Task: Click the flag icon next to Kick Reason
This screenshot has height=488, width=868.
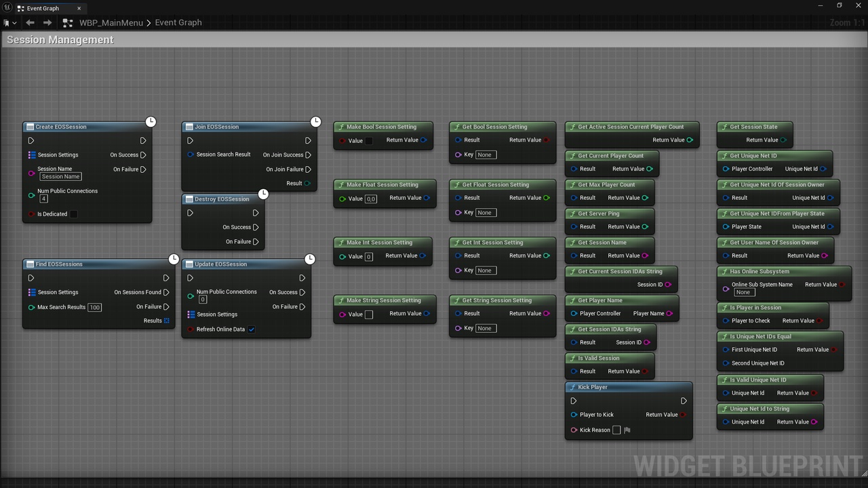Action: [627, 430]
